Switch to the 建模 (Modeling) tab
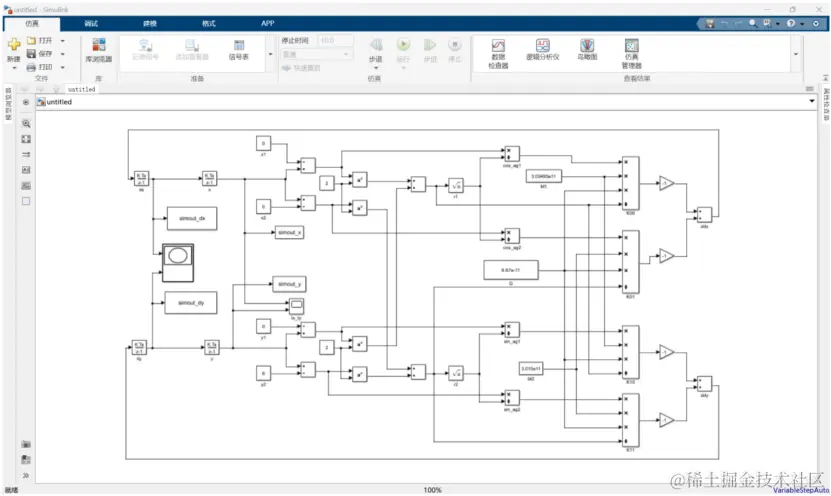This screenshot has width=831, height=496. point(150,23)
